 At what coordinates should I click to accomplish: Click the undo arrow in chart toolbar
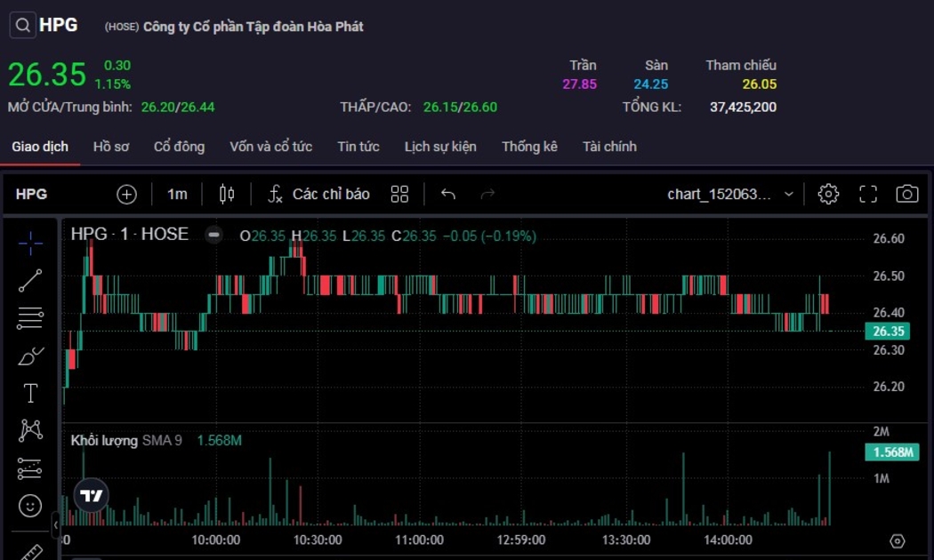(x=448, y=194)
